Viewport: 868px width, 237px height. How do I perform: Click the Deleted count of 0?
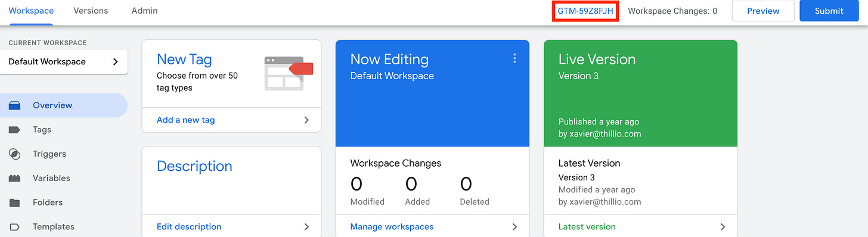point(466,184)
